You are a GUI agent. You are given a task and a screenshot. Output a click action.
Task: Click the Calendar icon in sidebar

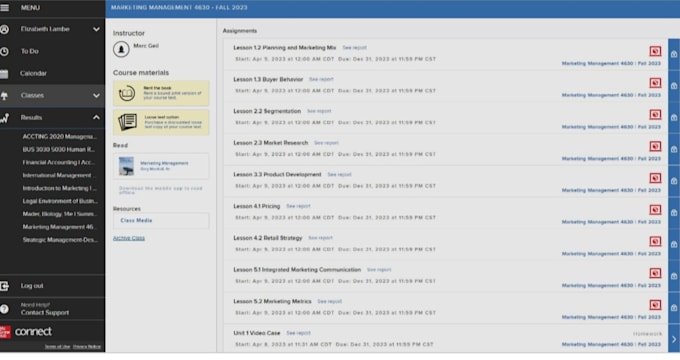click(x=4, y=74)
